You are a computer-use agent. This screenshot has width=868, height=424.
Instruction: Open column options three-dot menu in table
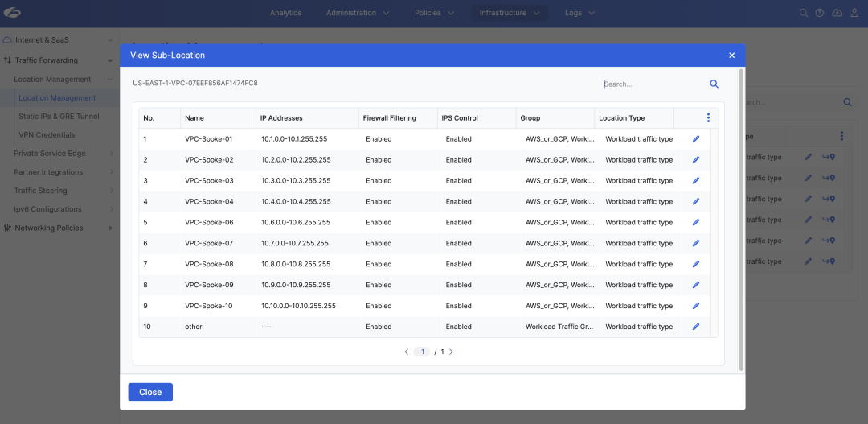pos(708,118)
